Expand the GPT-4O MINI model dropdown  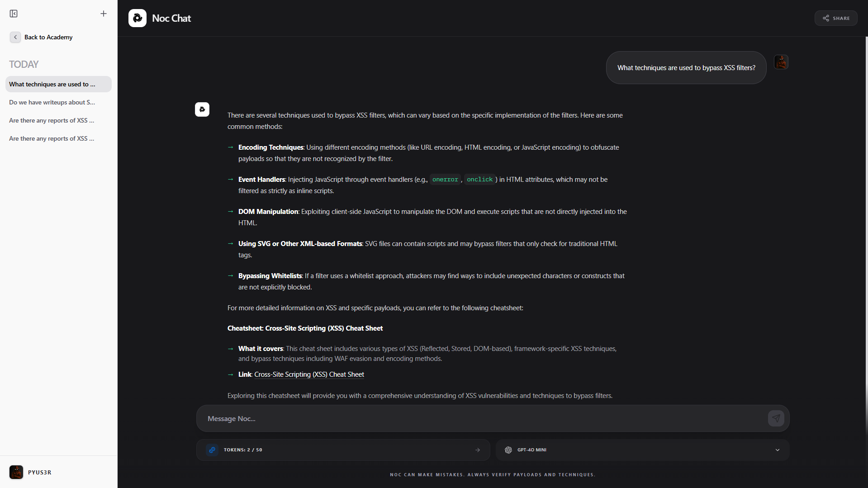777,450
